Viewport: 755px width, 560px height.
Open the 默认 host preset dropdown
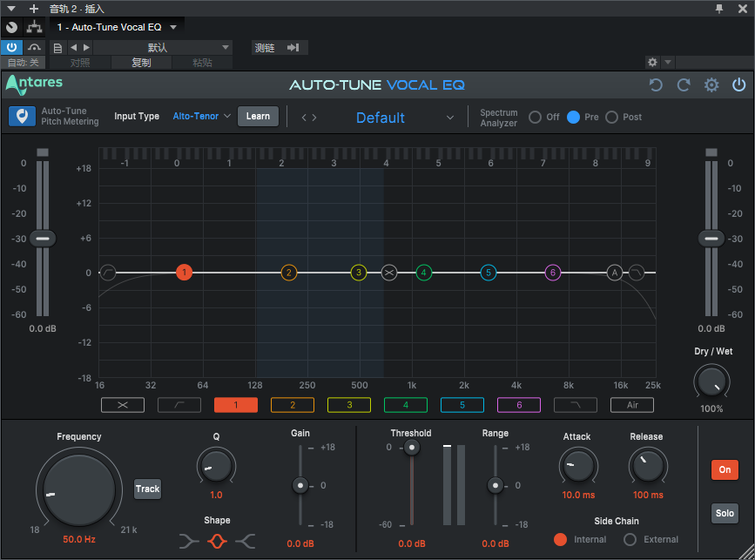click(x=163, y=47)
